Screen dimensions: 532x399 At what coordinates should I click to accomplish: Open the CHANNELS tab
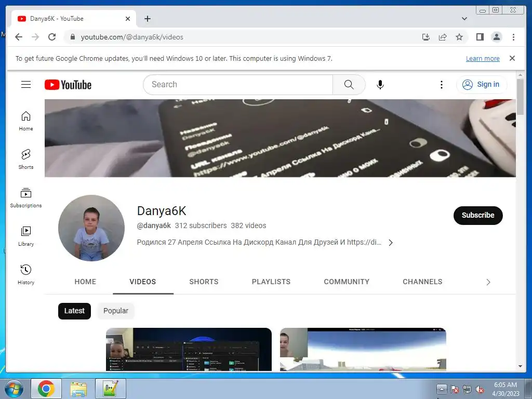422,282
